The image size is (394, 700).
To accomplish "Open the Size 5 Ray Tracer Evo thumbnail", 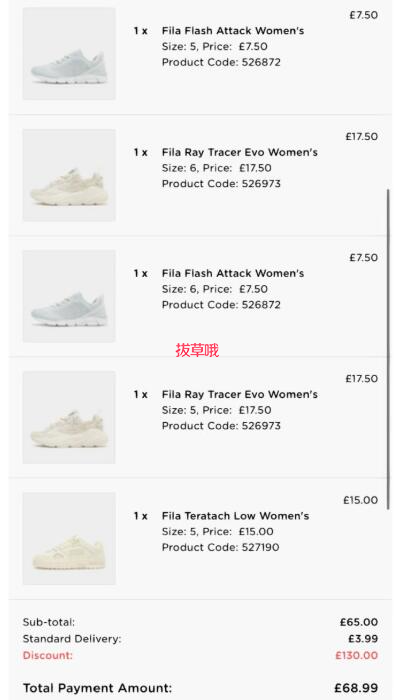I will tap(69, 417).
